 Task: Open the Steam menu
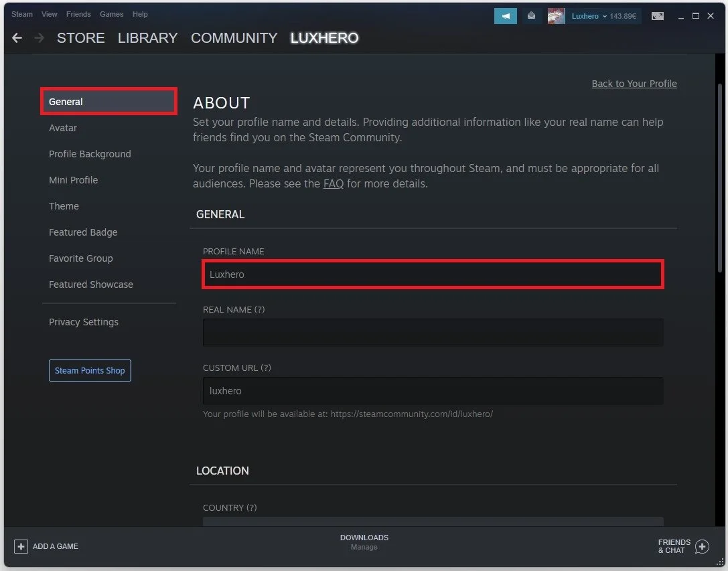22,14
